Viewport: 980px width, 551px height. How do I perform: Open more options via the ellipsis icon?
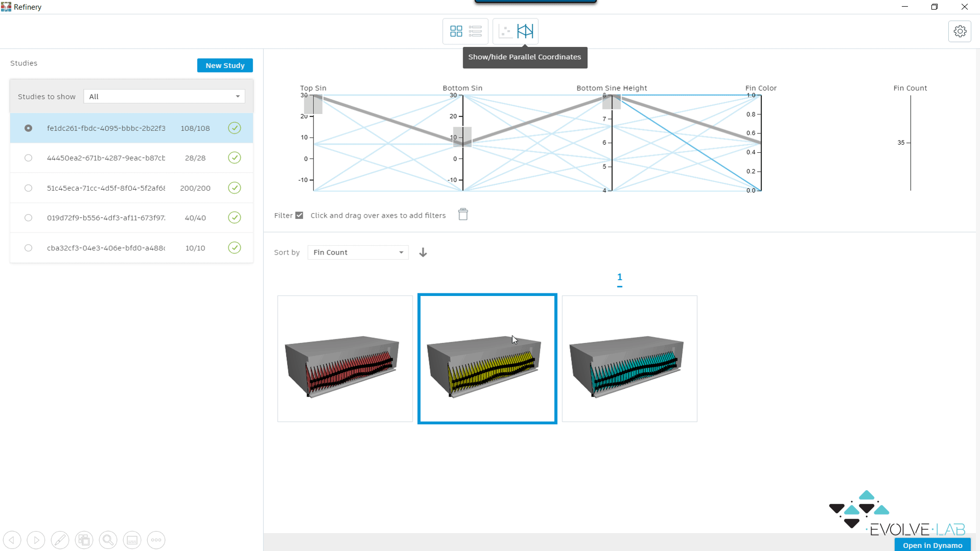[156, 540]
